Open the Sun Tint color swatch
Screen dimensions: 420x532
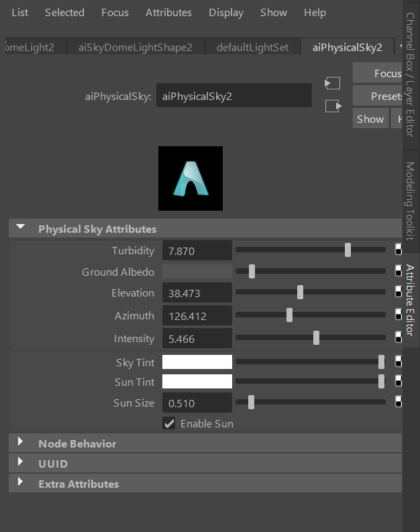pyautogui.click(x=197, y=381)
